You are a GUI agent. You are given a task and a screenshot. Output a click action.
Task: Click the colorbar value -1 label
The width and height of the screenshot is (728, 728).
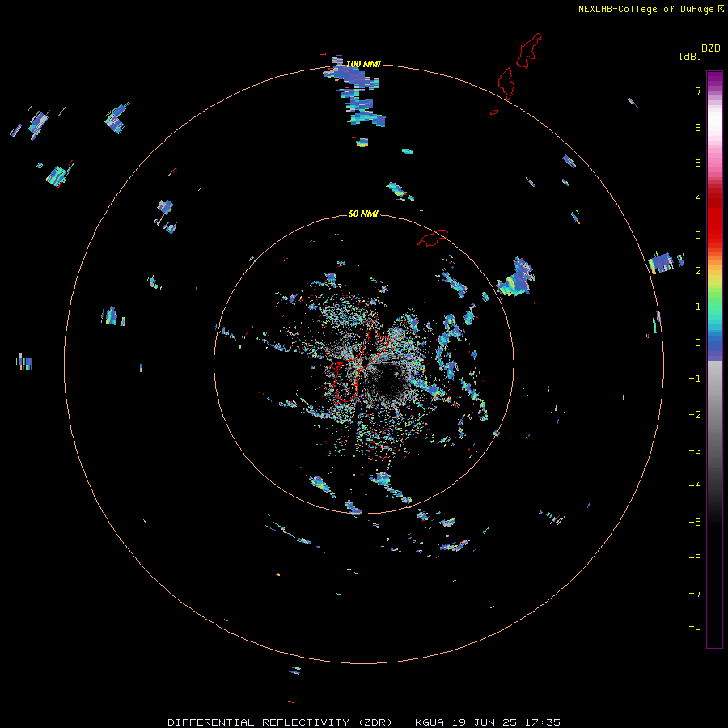pos(695,379)
